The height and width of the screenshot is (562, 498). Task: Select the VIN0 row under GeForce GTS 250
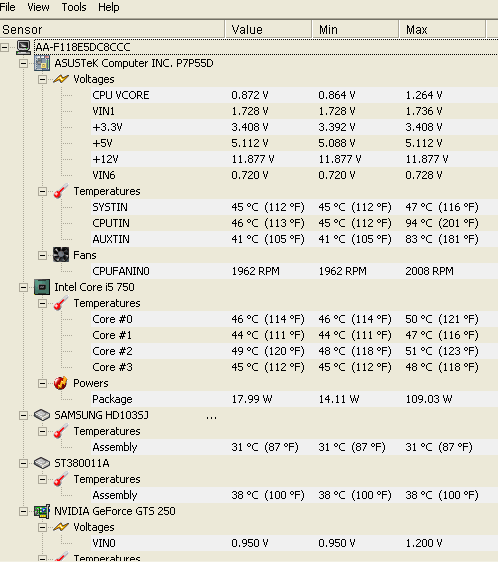pyautogui.click(x=294, y=543)
